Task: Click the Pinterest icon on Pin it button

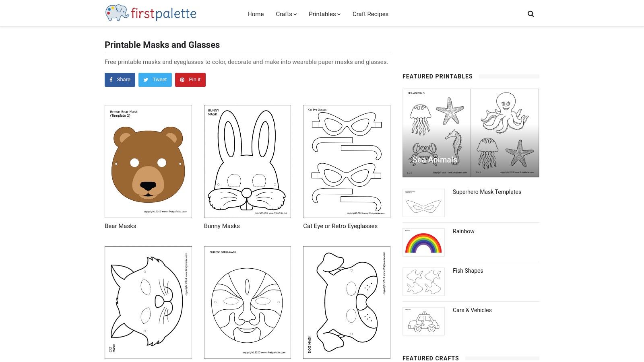Action: [x=182, y=80]
